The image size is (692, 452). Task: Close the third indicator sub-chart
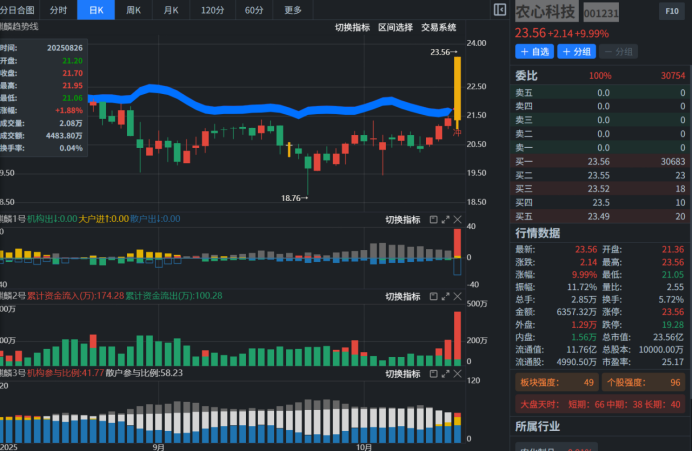[458, 372]
